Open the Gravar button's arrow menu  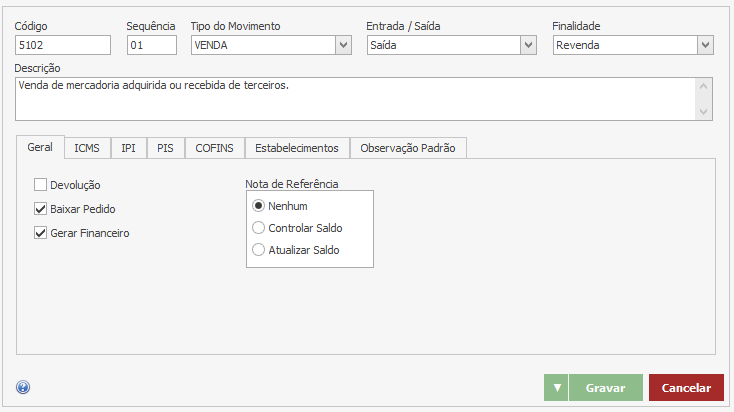(x=556, y=388)
